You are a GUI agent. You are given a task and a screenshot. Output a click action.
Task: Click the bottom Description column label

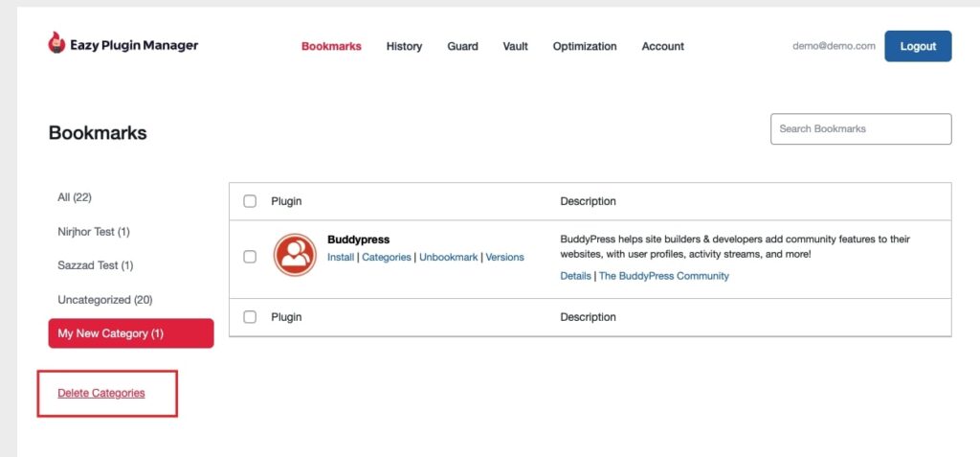click(x=589, y=317)
